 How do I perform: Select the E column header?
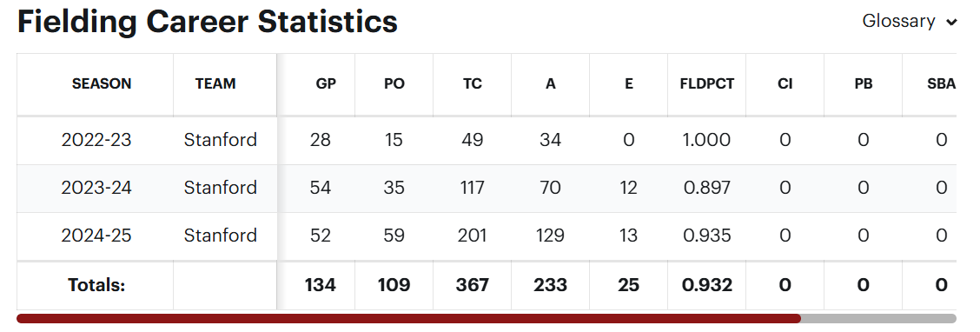[x=629, y=84]
